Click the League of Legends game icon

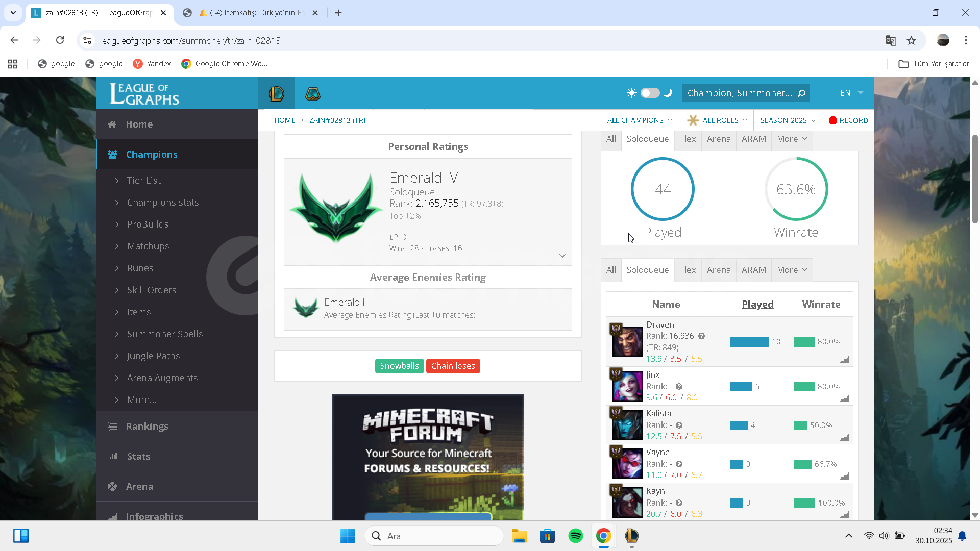(x=276, y=93)
